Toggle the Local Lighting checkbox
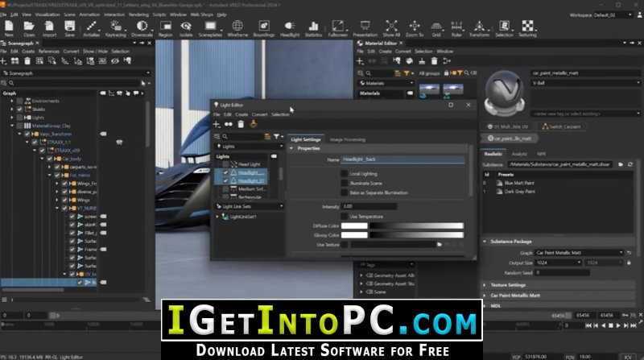 point(345,174)
